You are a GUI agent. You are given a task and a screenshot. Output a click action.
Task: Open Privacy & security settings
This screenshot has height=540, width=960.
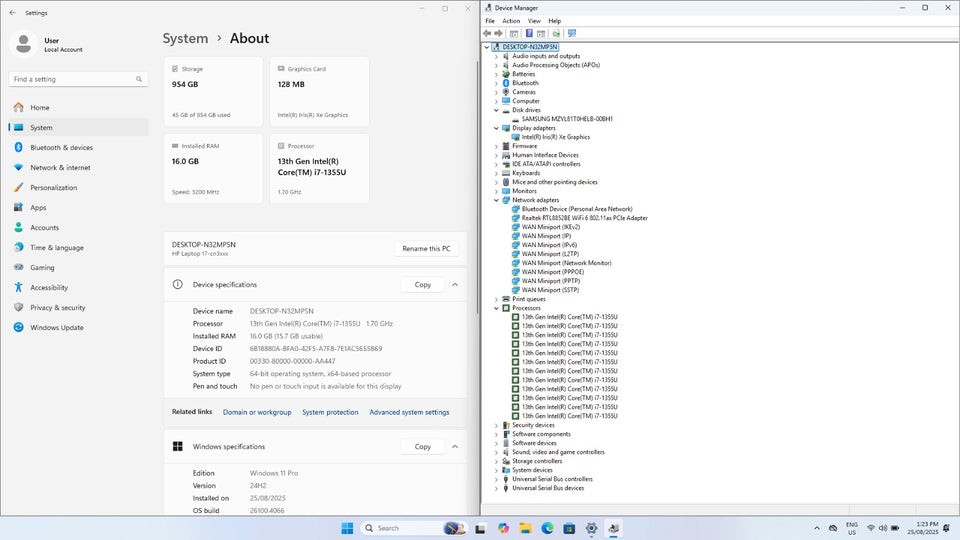tap(78, 307)
